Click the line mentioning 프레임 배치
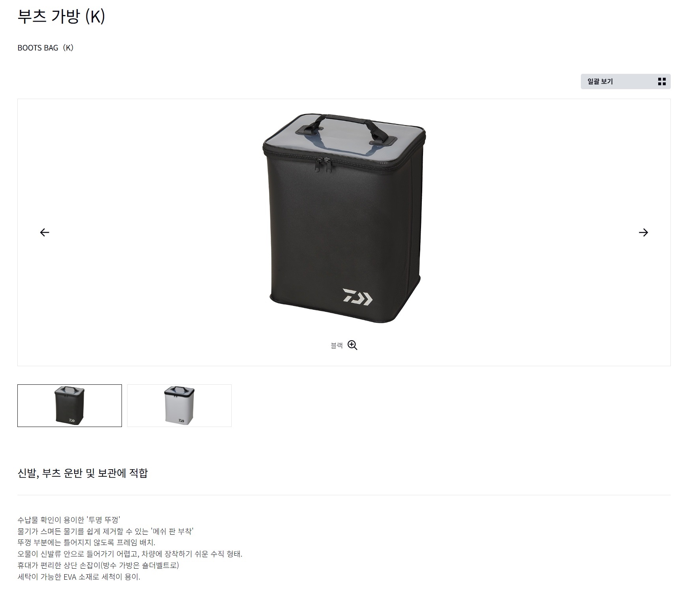This screenshot has width=700, height=603. [x=86, y=543]
